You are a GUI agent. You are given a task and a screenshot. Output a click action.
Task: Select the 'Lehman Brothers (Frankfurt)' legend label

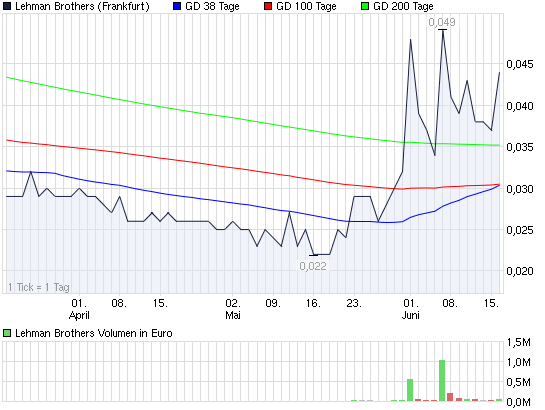pyautogui.click(x=82, y=6)
